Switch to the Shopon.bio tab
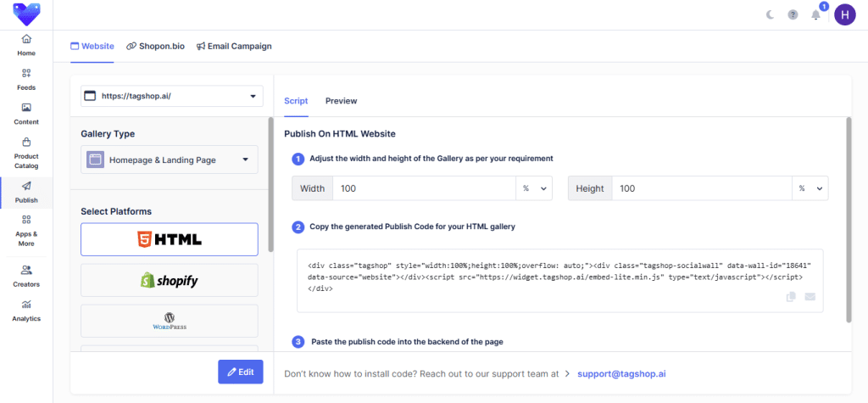The height and width of the screenshot is (403, 868). [x=155, y=46]
